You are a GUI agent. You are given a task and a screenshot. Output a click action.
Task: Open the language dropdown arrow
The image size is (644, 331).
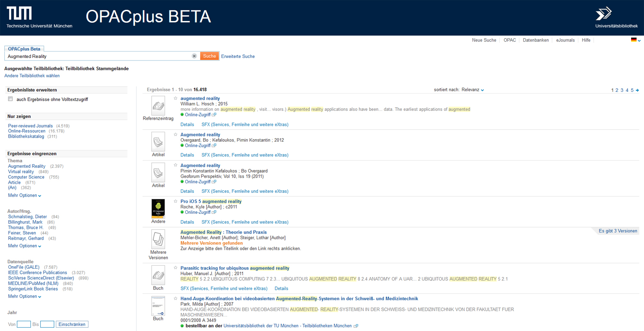coord(639,41)
